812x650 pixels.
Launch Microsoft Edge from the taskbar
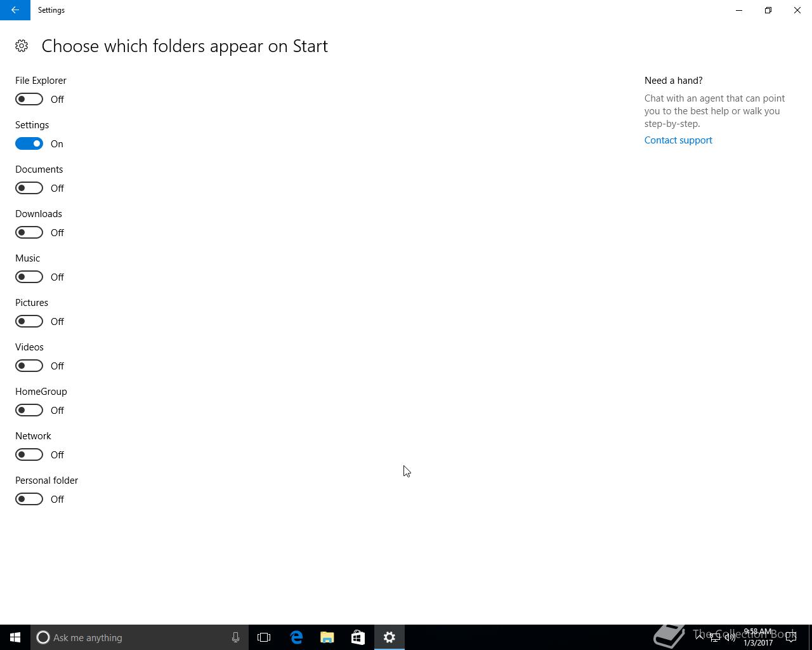296,637
